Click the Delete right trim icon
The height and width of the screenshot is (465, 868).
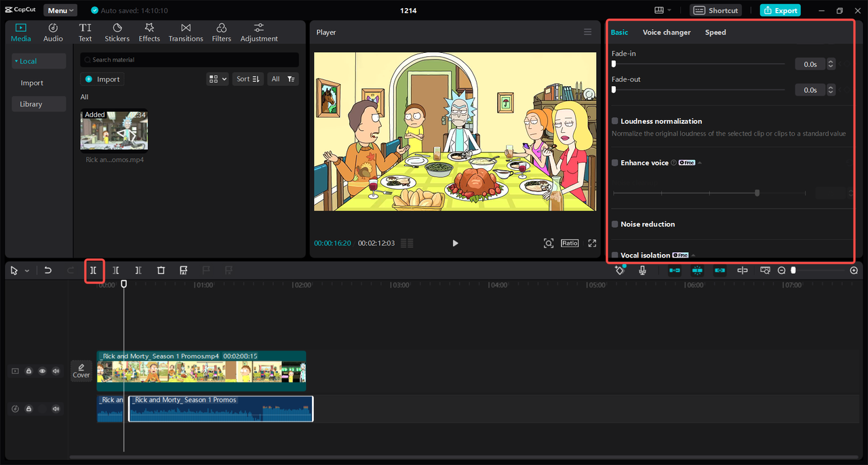(x=138, y=270)
